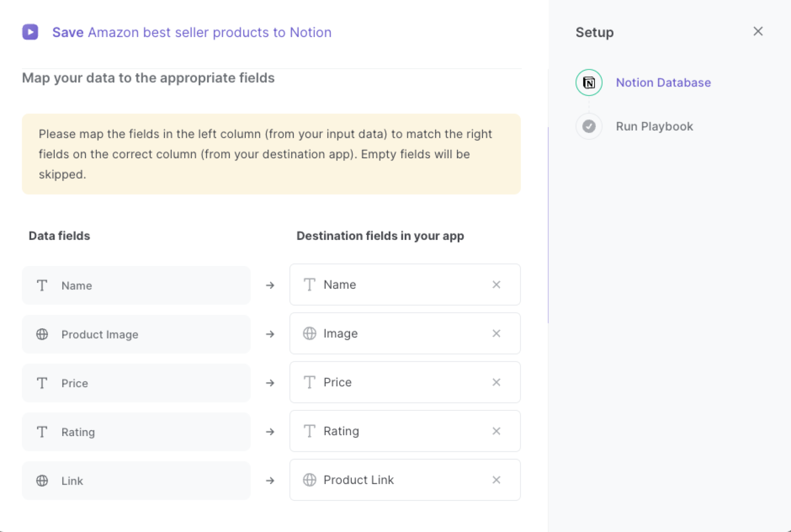Open the Product Link destination field dropdown
This screenshot has height=532, width=791.
[405, 480]
